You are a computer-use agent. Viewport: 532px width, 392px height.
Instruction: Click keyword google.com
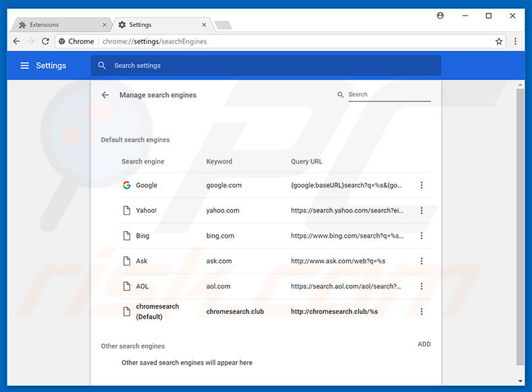[x=224, y=185]
